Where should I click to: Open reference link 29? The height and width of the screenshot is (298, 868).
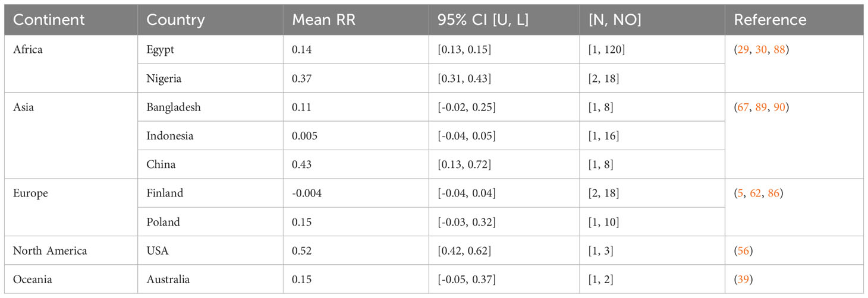[x=744, y=50]
